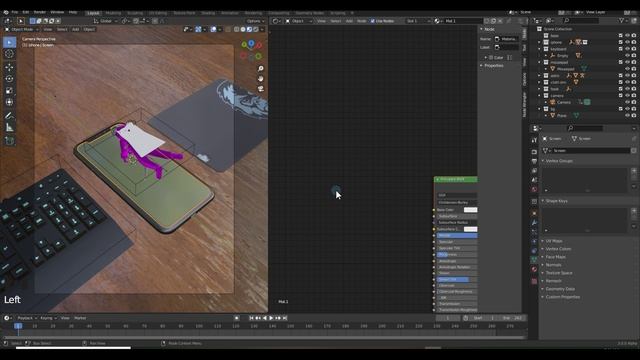Toggle rendered viewport shading mode
Viewport: 640px width, 360px height.
pos(256,29)
